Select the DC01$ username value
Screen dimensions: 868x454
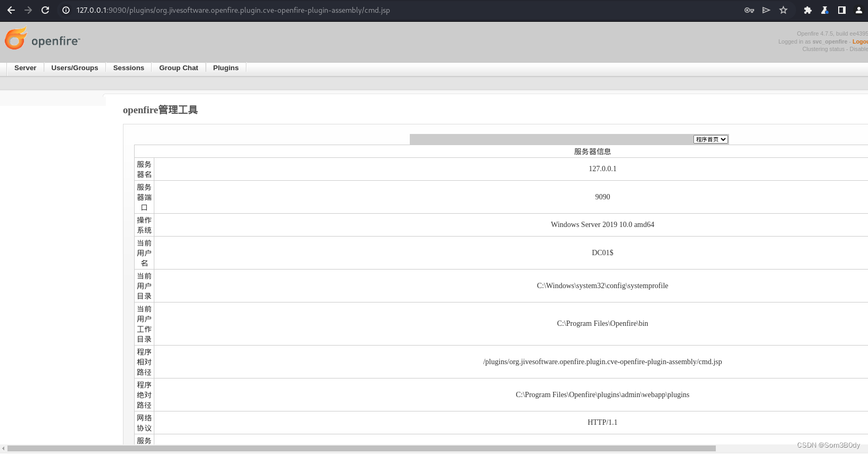(602, 253)
